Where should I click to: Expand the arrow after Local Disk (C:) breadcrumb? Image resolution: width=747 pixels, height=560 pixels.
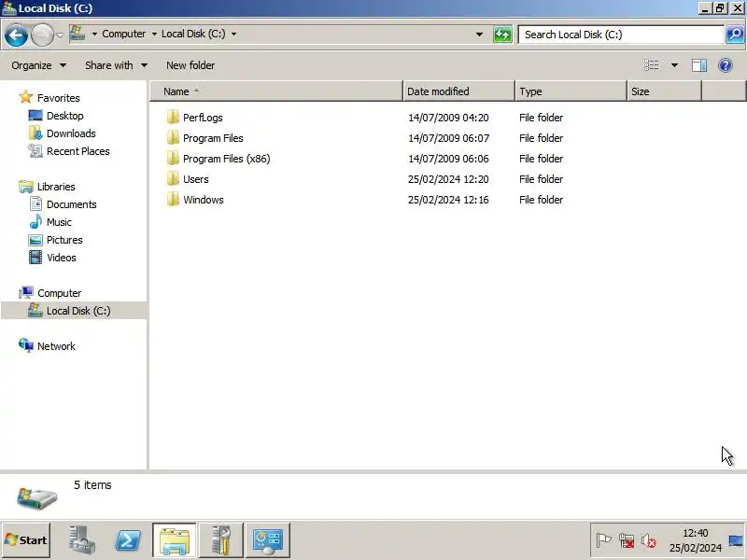[233, 34]
